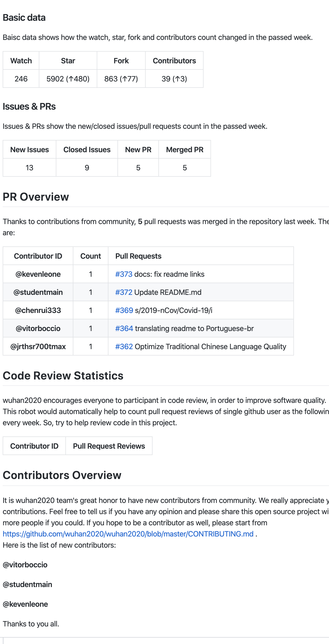
Task: Click the Basic data heading
Action: point(24,18)
